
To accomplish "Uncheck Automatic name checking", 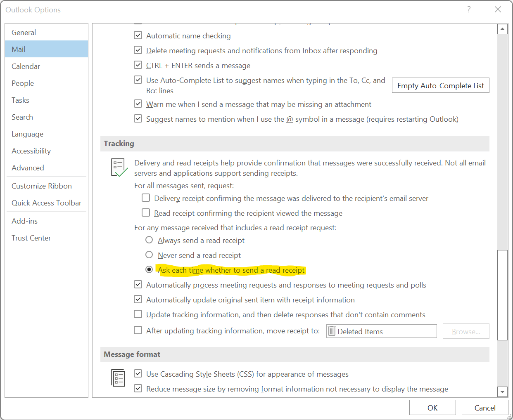I will pos(138,35).
